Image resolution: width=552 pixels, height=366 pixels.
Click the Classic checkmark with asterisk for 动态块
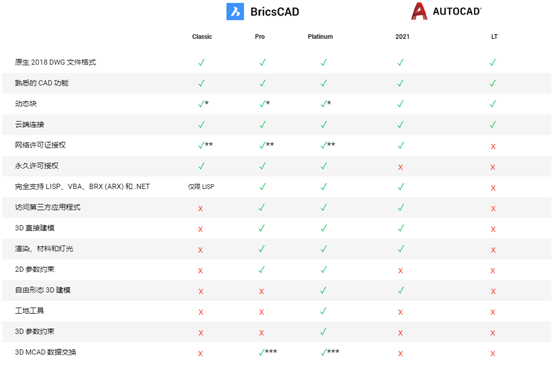click(203, 103)
